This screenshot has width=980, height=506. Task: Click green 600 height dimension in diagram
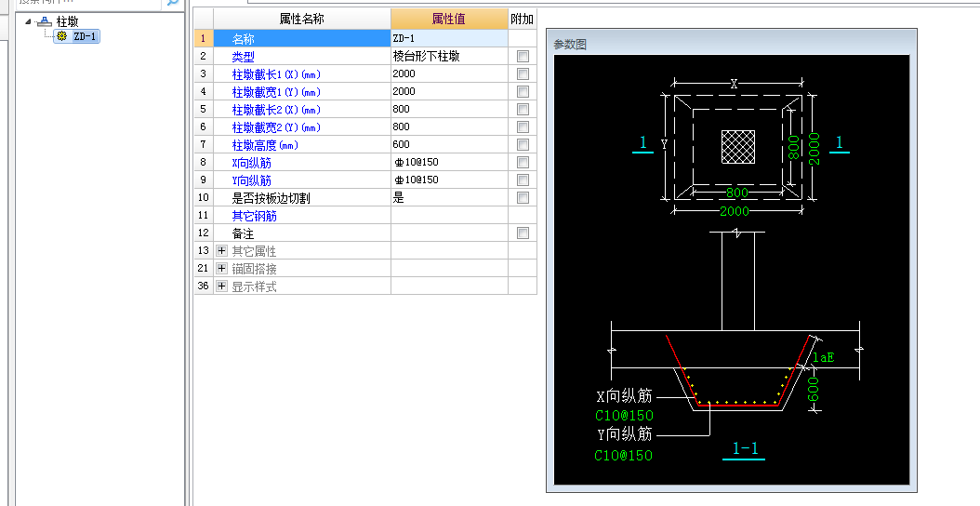point(814,389)
